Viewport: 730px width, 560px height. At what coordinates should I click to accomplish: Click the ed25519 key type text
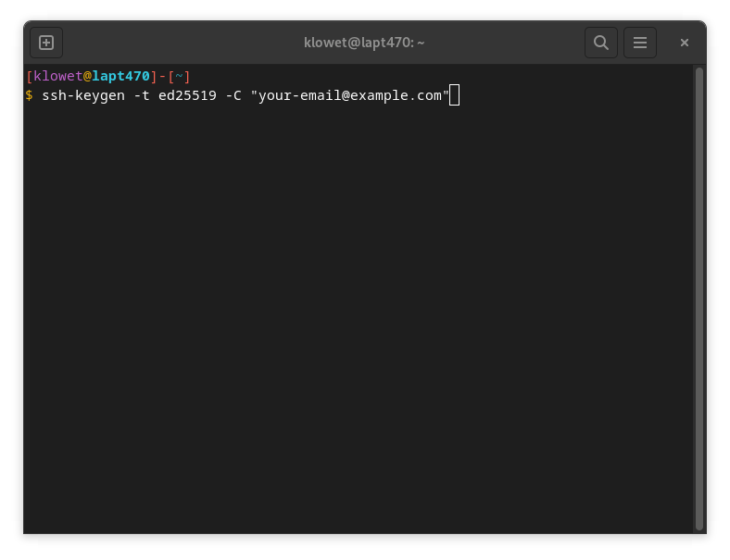click(187, 95)
